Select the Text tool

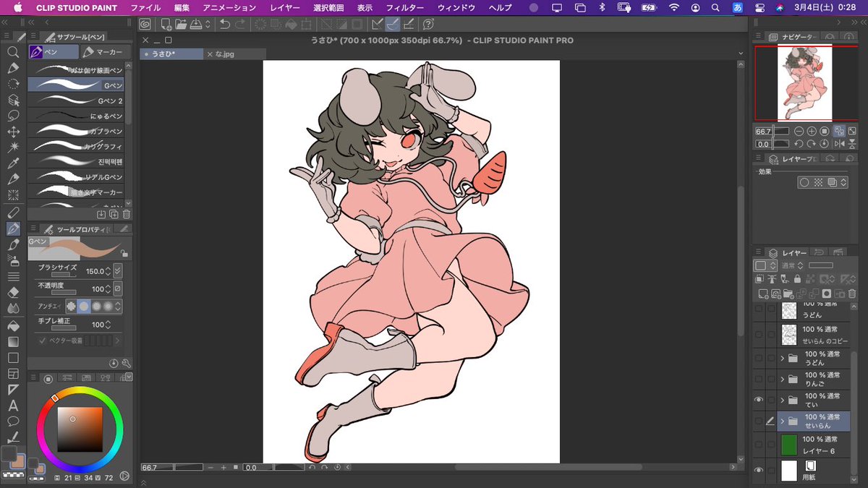(x=13, y=406)
